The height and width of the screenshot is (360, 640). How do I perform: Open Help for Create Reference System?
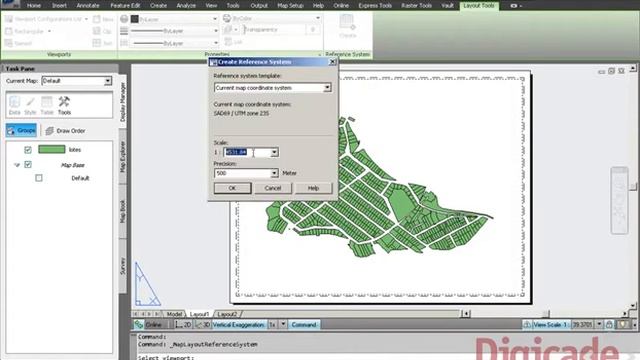click(x=313, y=188)
